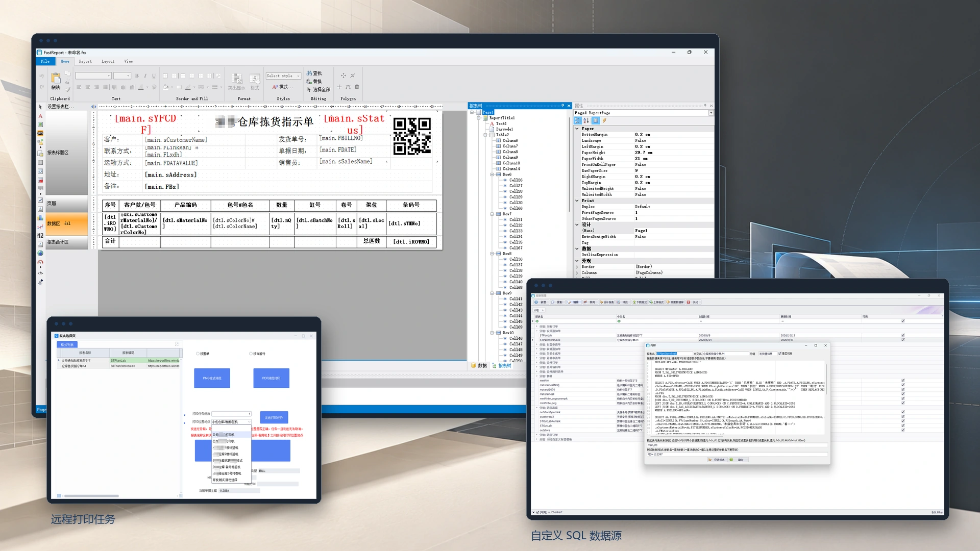The image size is (980, 551).
Task: Click the Format (格式) number icon
Action: [255, 78]
